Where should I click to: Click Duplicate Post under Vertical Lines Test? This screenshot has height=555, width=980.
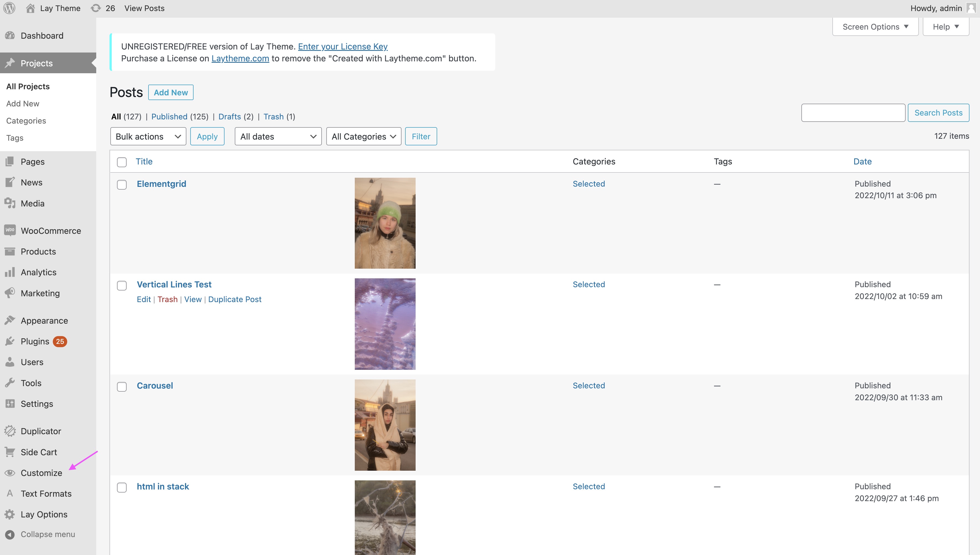pos(234,299)
